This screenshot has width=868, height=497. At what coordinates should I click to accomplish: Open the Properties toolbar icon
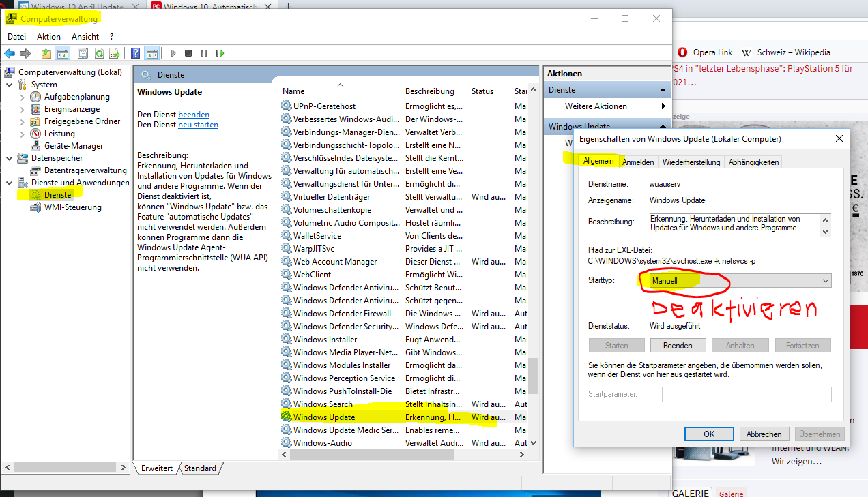pos(83,53)
